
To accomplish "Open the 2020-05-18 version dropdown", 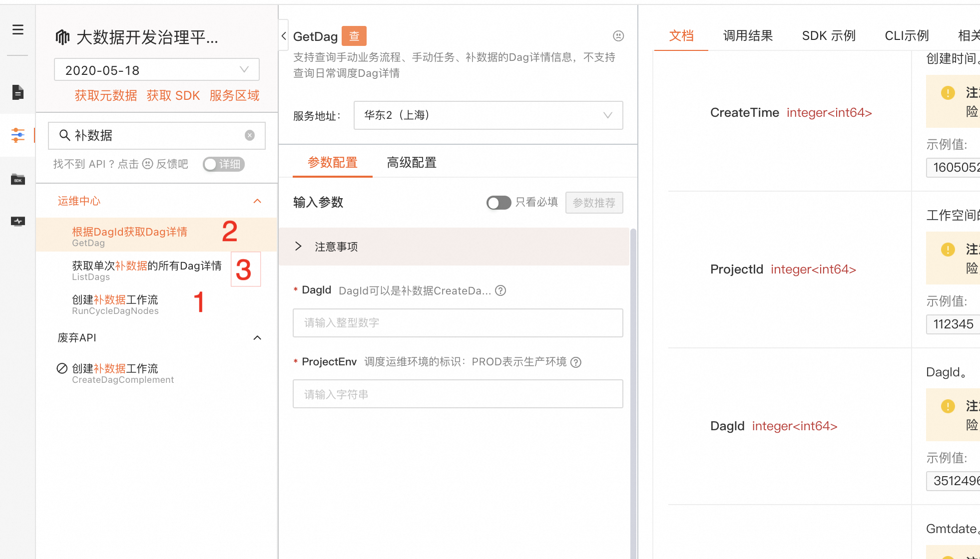I will click(157, 70).
